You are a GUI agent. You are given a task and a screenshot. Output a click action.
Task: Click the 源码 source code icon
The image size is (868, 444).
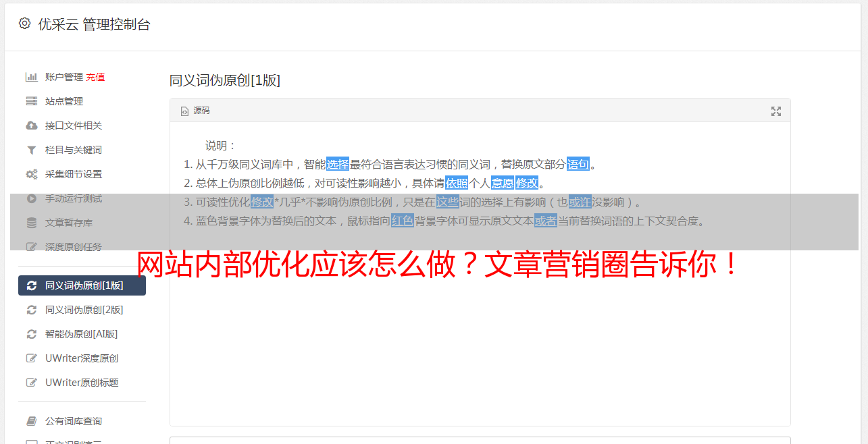[184, 111]
